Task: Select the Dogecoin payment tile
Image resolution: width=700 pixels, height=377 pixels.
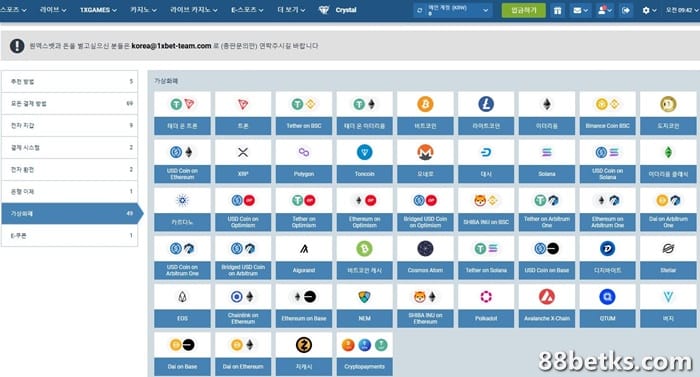Action: [668, 113]
